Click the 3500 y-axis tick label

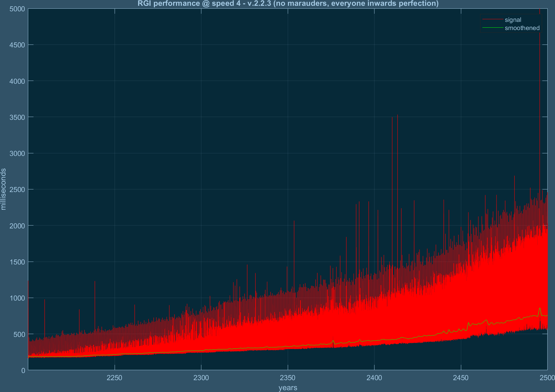coord(17,117)
